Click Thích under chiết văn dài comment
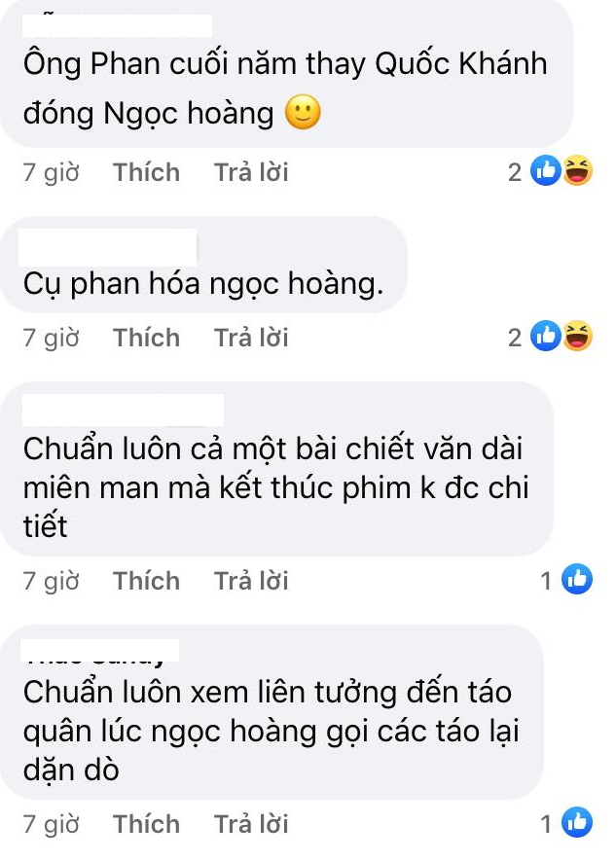This screenshot has width=616, height=861. [147, 581]
